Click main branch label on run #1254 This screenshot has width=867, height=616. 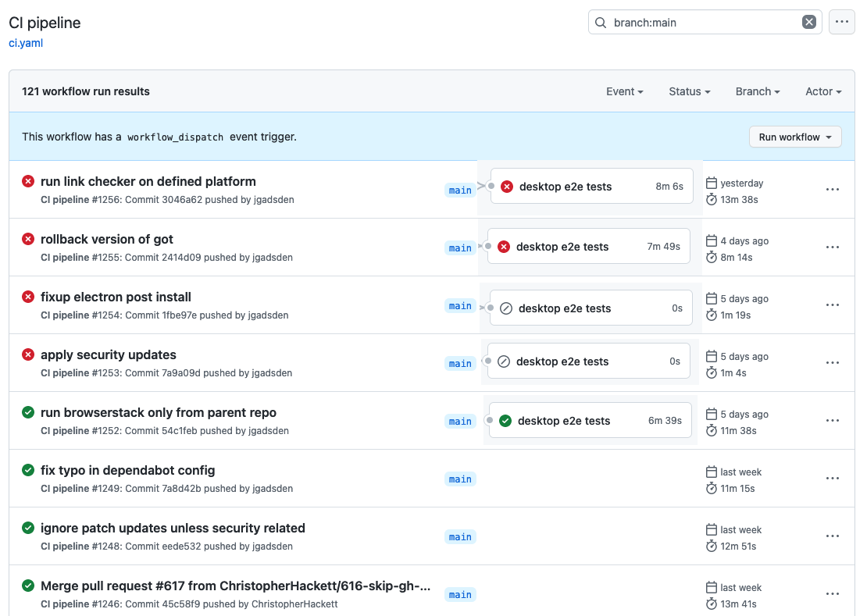[x=460, y=305]
